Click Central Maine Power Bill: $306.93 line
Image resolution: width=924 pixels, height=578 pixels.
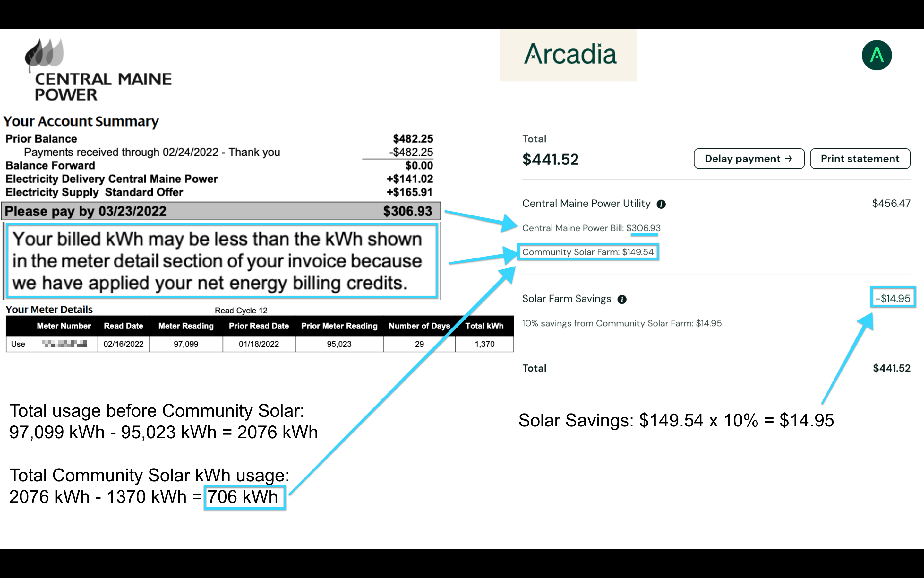click(591, 228)
